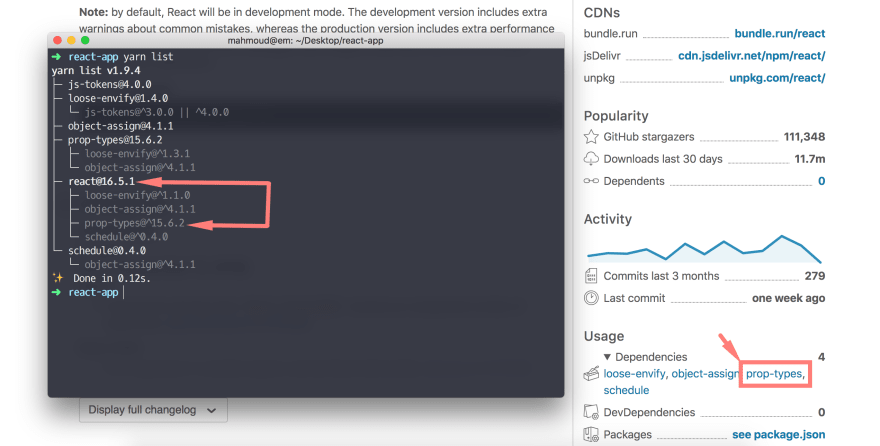The height and width of the screenshot is (446, 880).
Task: Click the terminal prompt cursor line
Action: tap(88, 292)
